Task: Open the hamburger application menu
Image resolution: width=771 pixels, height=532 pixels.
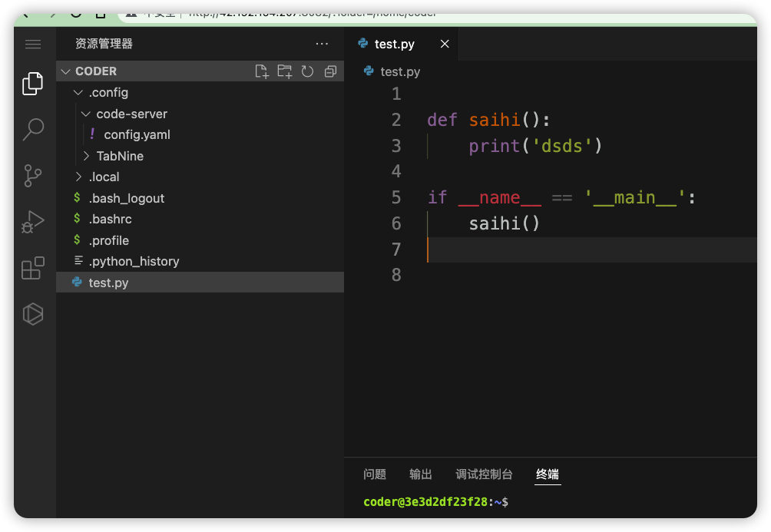Action: [x=33, y=45]
